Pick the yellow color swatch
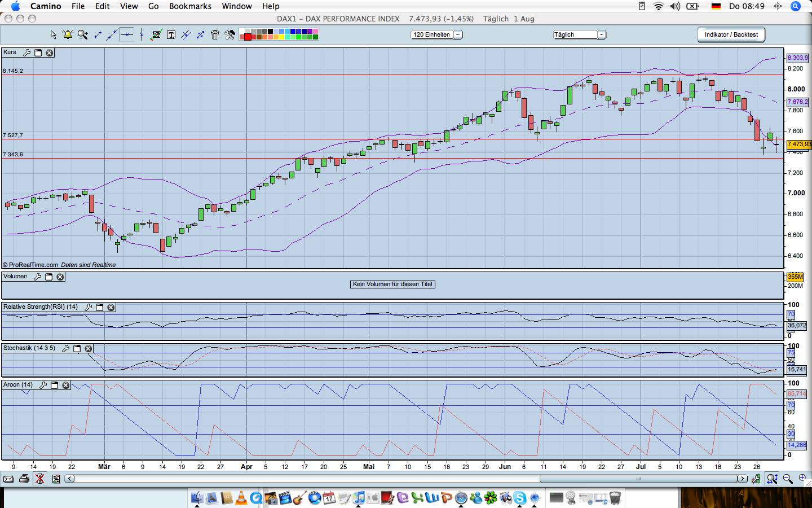The width and height of the screenshot is (812, 508). click(x=282, y=37)
